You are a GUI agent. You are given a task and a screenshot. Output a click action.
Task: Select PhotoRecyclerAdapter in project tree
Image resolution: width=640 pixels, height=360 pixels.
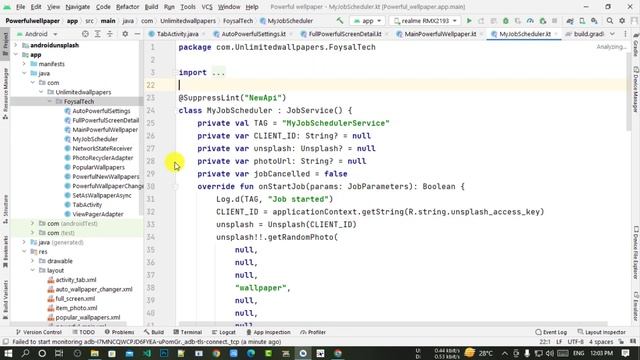103,158
